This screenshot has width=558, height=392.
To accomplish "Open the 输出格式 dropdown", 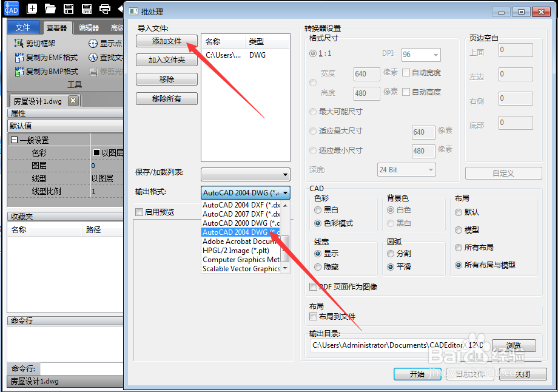I will pyautogui.click(x=246, y=192).
